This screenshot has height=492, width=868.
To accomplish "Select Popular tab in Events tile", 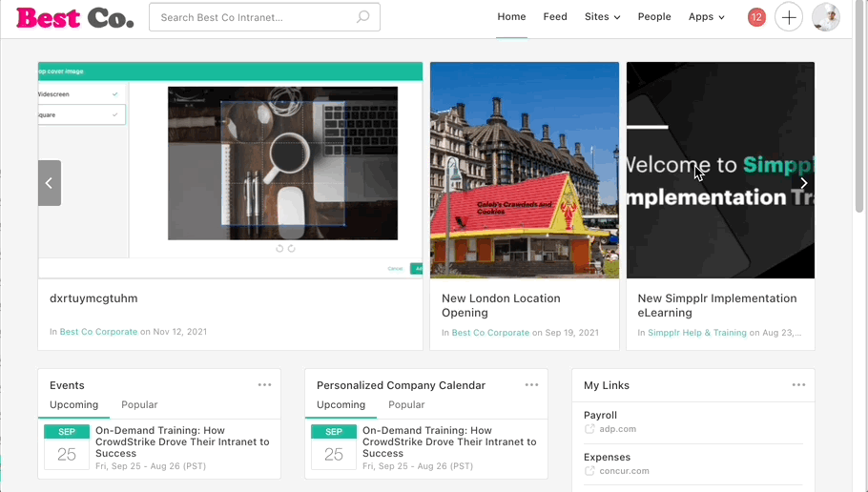I will click(139, 405).
